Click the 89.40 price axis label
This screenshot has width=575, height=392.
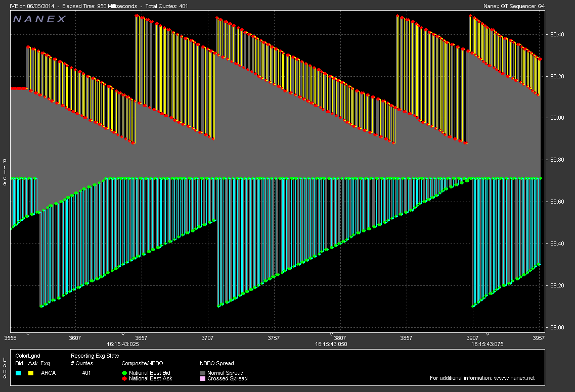click(x=557, y=243)
